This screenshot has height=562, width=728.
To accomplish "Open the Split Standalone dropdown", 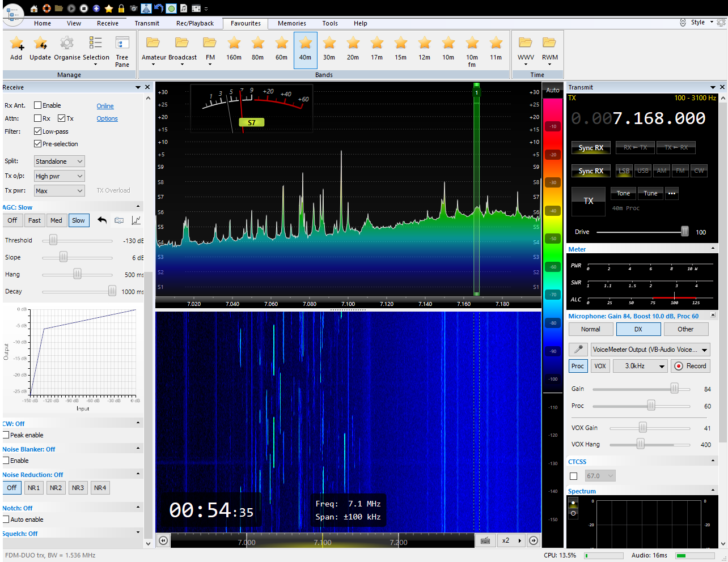I will click(60, 161).
